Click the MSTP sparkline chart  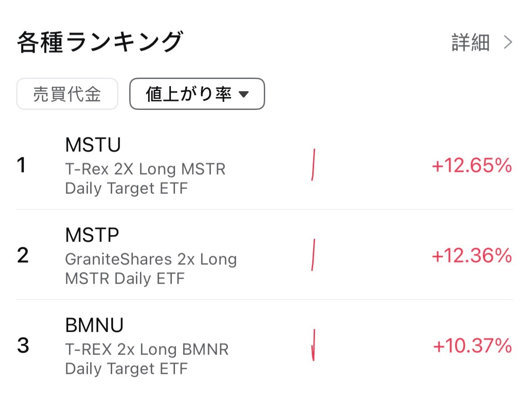[x=313, y=255]
